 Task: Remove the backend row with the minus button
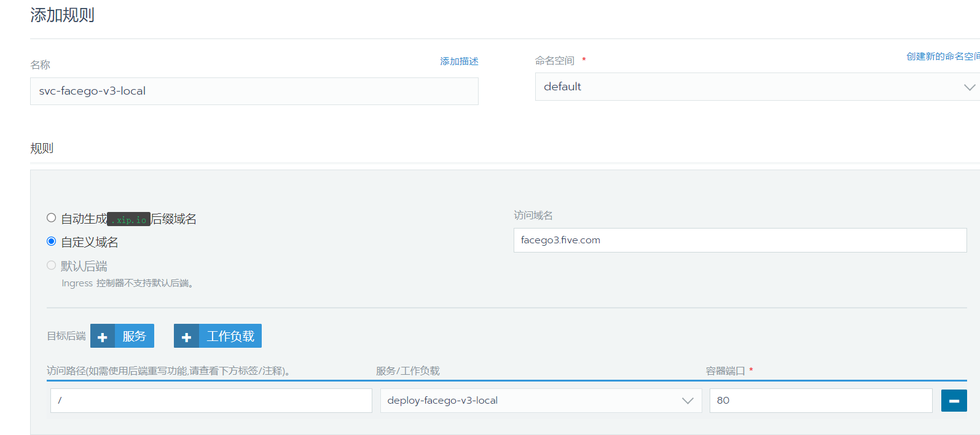(x=954, y=401)
